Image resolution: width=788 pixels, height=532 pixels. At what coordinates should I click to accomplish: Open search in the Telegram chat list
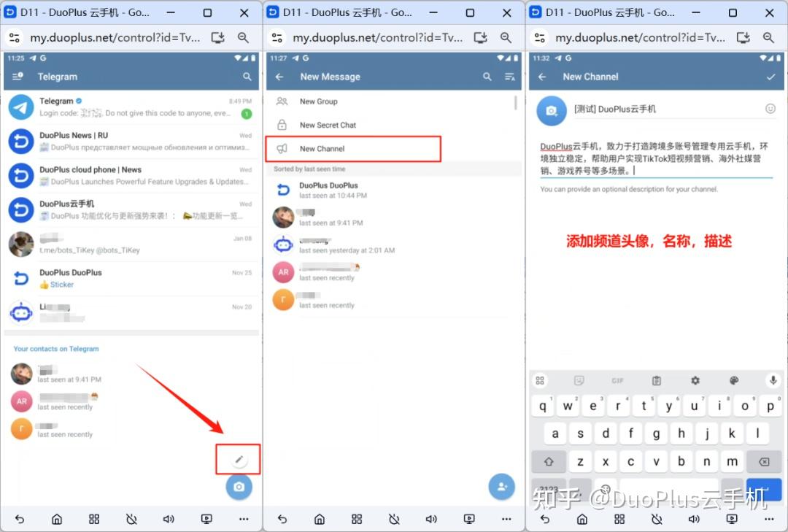[247, 76]
